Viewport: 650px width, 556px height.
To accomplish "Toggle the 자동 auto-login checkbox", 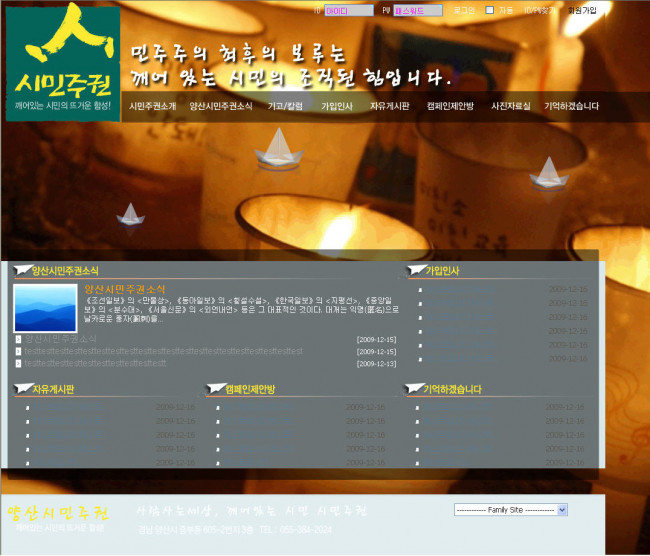I will [490, 10].
